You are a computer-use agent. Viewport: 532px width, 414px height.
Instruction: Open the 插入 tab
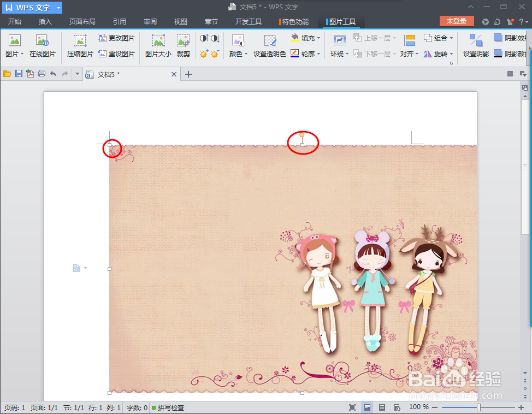click(45, 22)
